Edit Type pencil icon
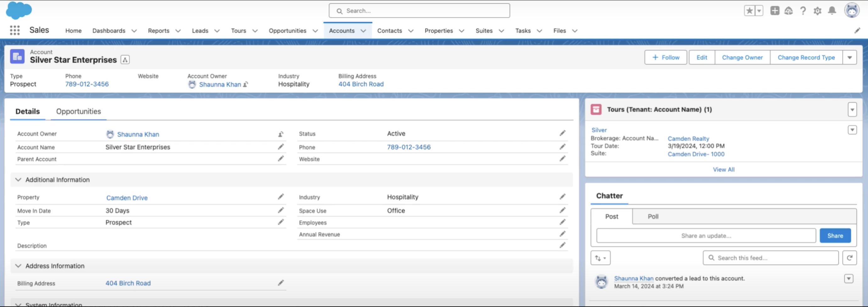 tap(281, 222)
